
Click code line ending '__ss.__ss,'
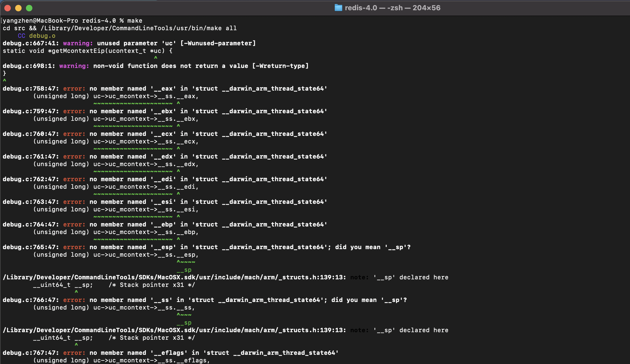114,308
